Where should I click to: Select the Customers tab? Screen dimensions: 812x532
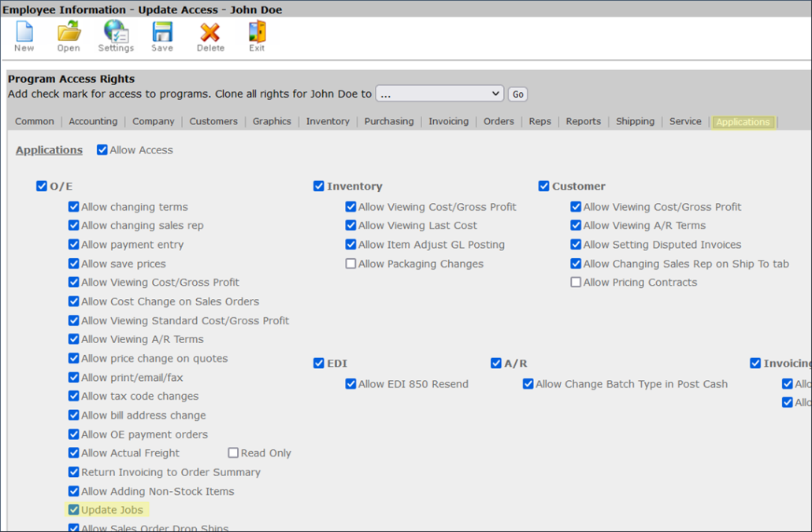coord(213,121)
